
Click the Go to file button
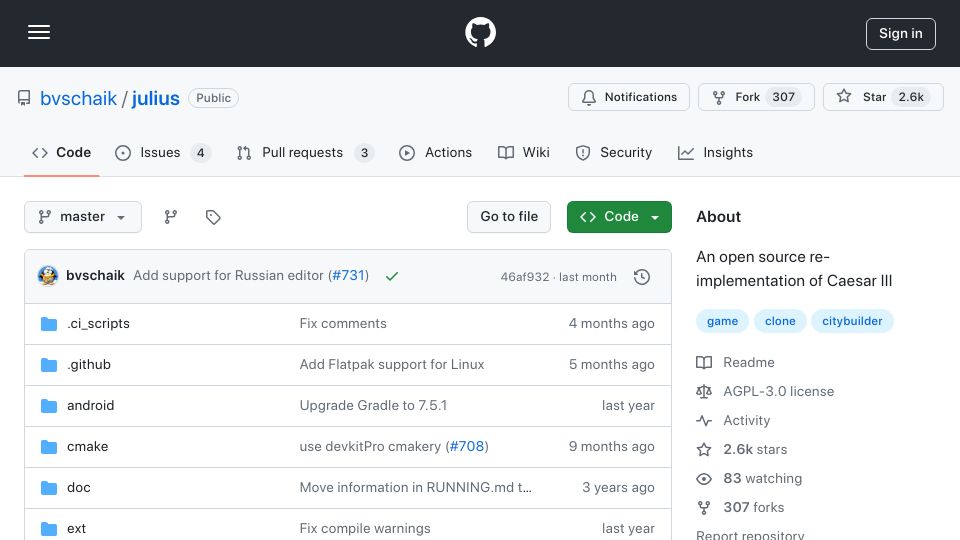[x=509, y=217]
